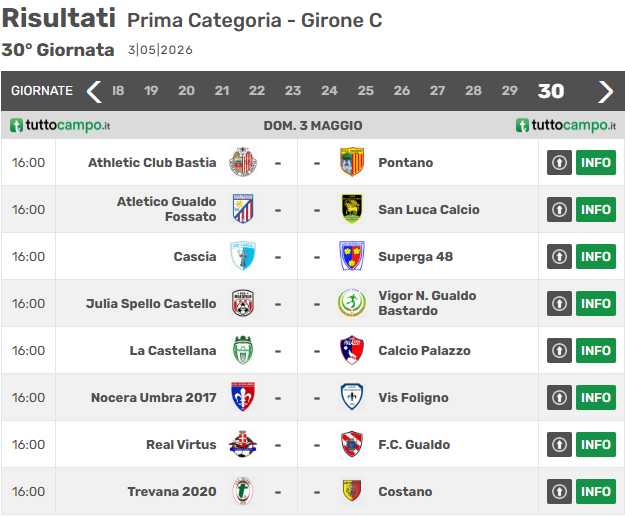The image size is (625, 517).
Task: Go to next giornate with right chevron
Action: pyautogui.click(x=605, y=91)
